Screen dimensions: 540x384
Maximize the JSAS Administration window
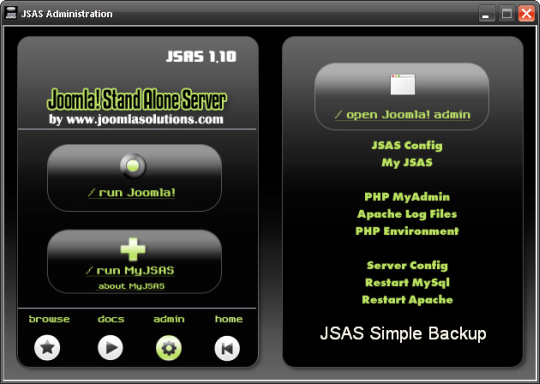[507, 14]
